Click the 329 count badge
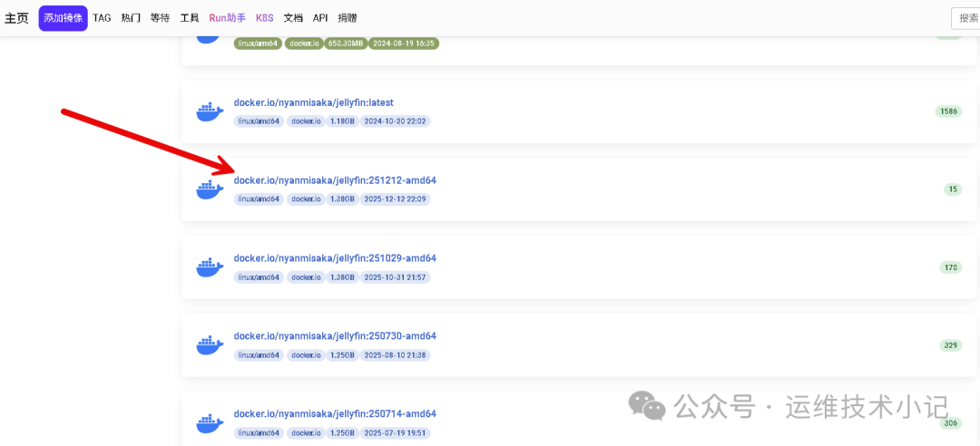 click(x=951, y=344)
